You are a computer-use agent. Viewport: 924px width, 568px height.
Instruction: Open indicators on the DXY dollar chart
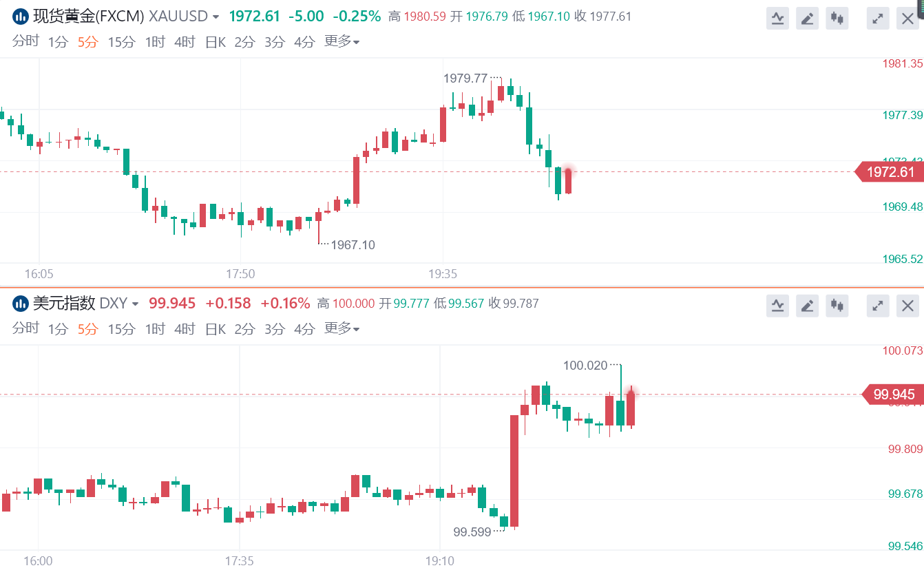coord(777,306)
